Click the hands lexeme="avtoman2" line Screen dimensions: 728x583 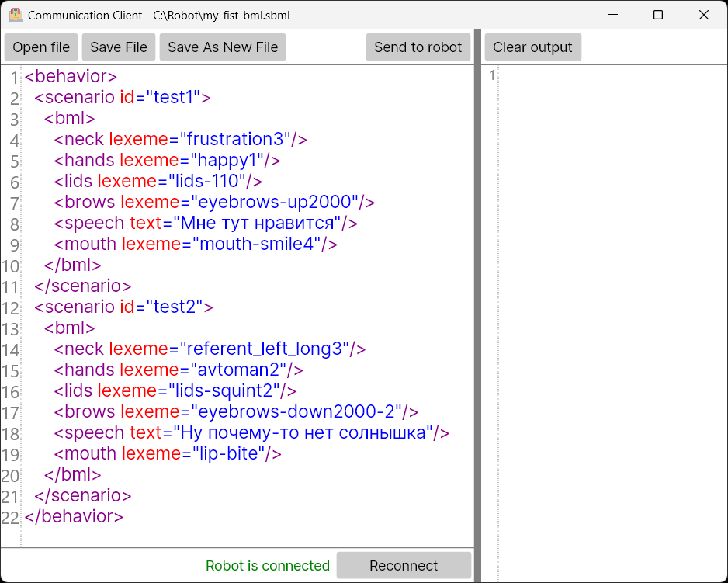179,370
